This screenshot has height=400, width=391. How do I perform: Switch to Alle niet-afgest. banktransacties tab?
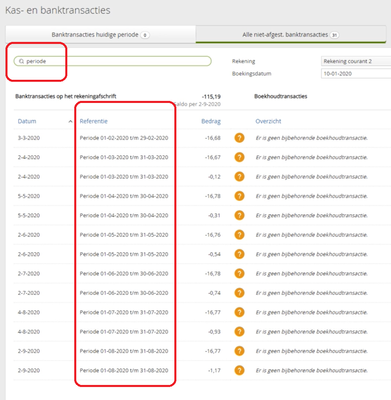point(290,35)
